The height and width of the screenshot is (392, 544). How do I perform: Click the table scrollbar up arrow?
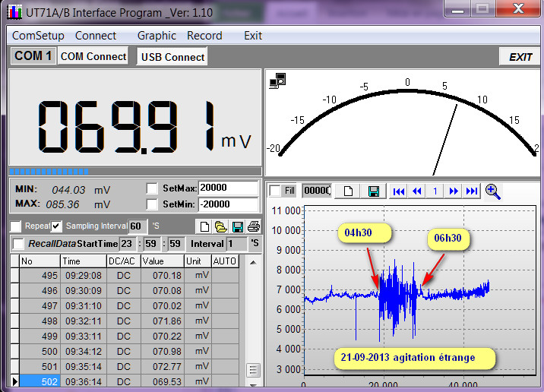[253, 263]
